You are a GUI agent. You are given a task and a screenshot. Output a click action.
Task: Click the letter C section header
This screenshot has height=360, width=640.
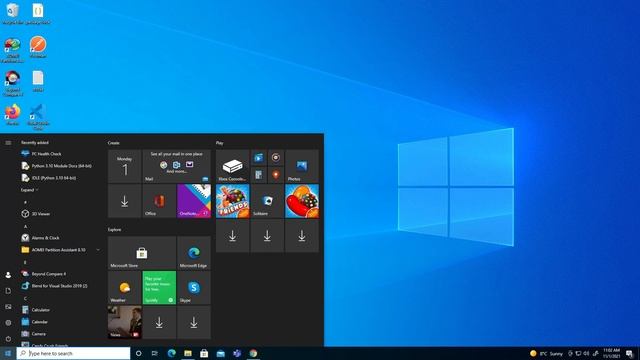coord(25,298)
